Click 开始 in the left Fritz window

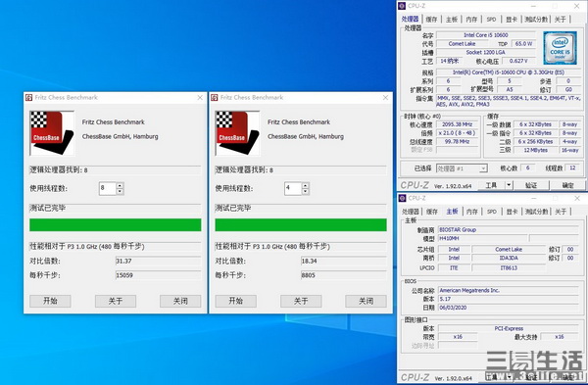(x=50, y=301)
